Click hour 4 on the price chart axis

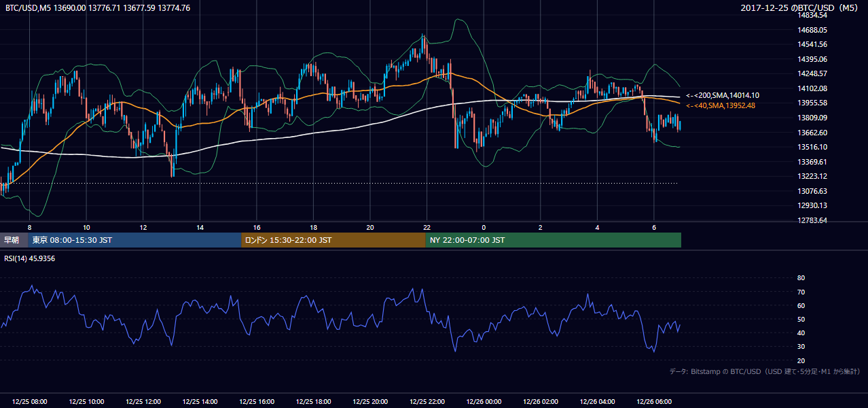point(597,227)
